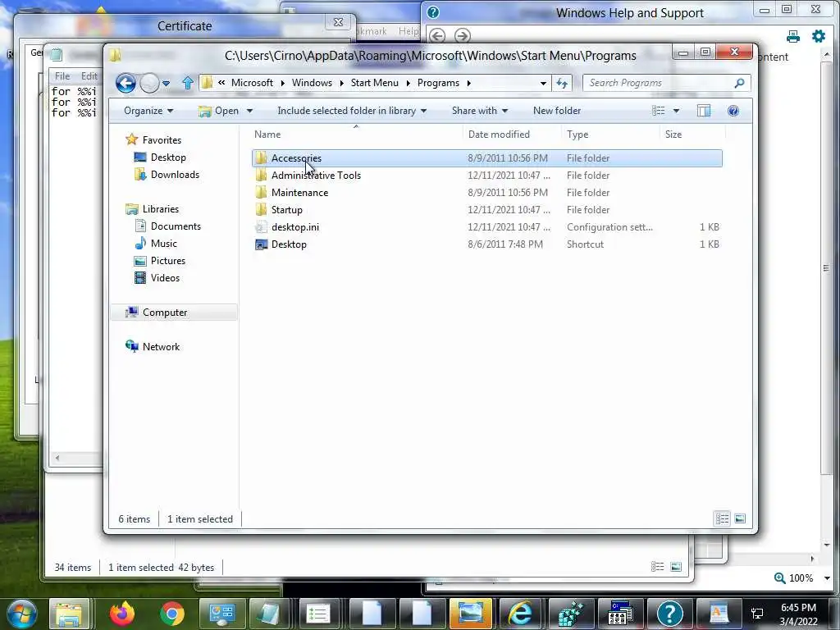Select the Accessories folder
This screenshot has height=630, width=840.
pos(487,158)
